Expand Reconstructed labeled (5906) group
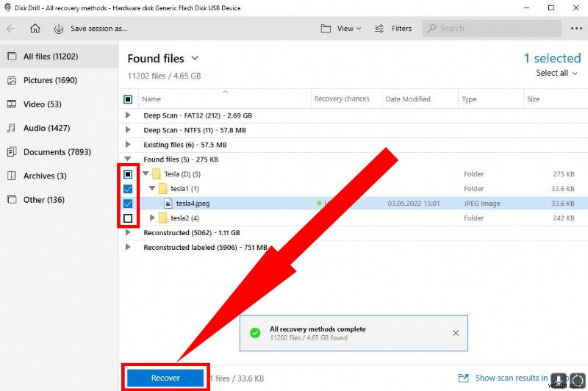The image size is (588, 391). tap(128, 248)
